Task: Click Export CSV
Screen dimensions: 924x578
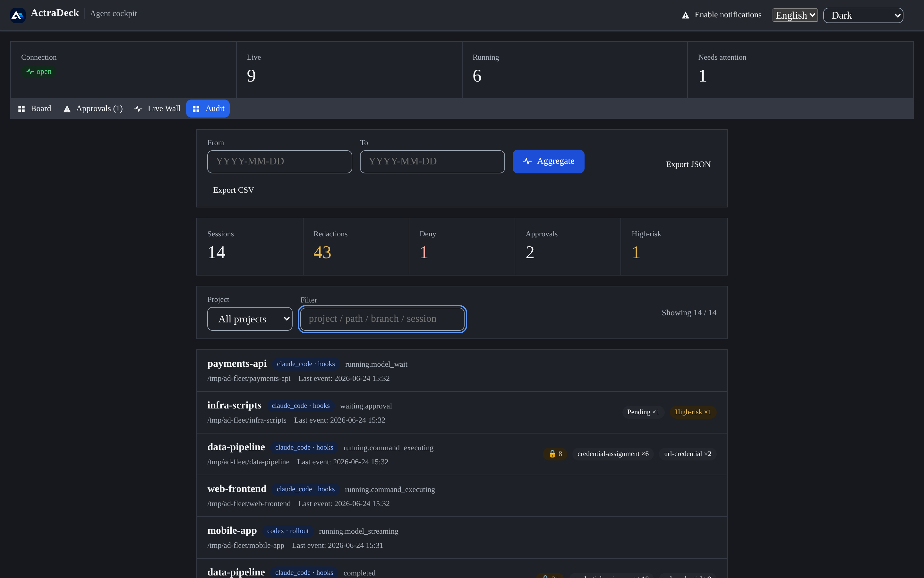Action: tap(233, 190)
